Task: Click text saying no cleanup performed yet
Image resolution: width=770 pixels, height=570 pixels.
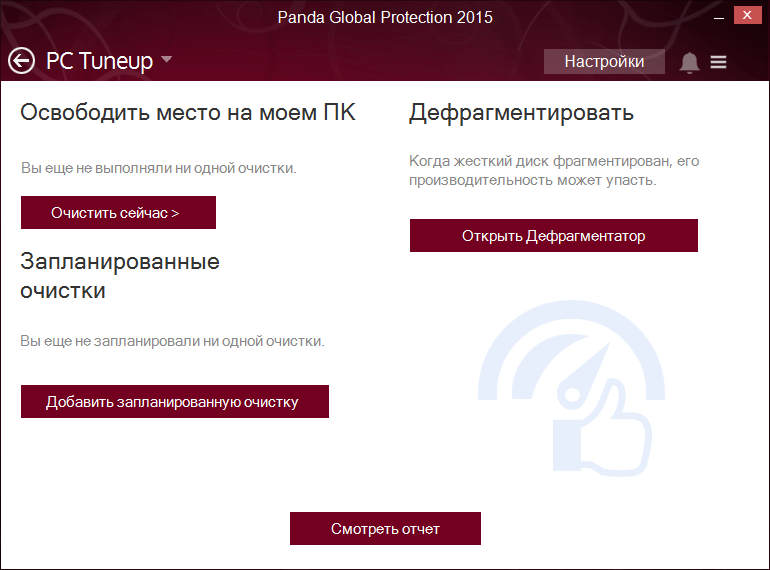Action: click(159, 168)
